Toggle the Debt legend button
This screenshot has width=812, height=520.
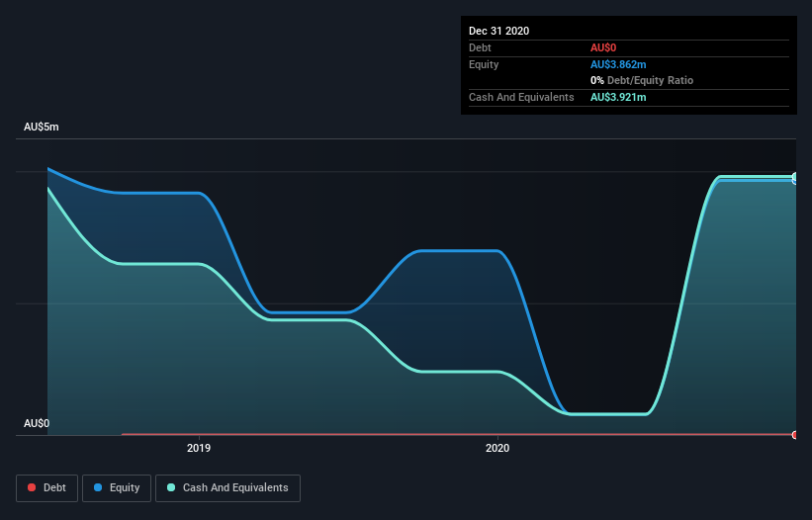tap(46, 488)
